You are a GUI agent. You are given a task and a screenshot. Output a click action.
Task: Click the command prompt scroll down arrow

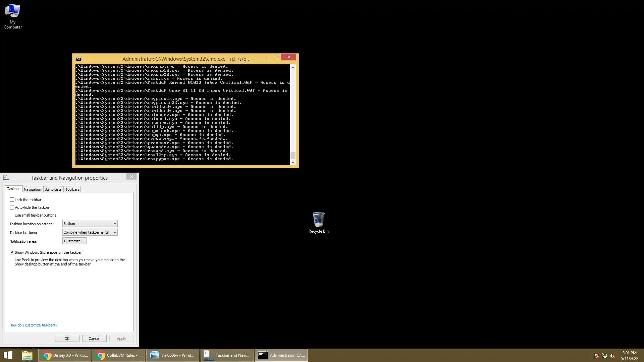pyautogui.click(x=293, y=162)
